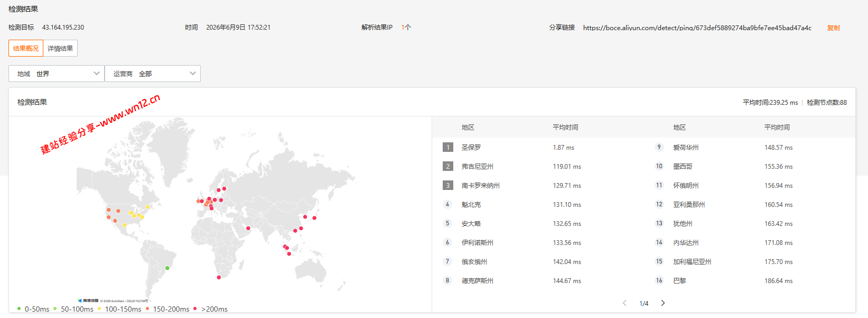868x318 pixels.
Task: Click the 检测节点数:88 summary
Action: point(827,103)
